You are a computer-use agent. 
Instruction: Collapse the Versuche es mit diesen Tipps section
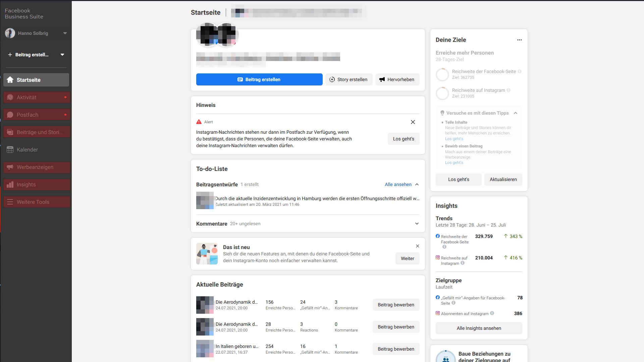[516, 113]
